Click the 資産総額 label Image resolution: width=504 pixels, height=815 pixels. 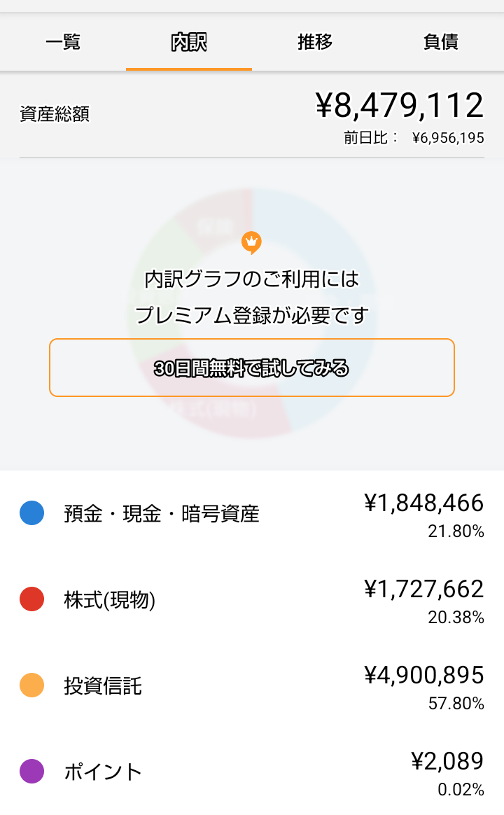point(55,114)
